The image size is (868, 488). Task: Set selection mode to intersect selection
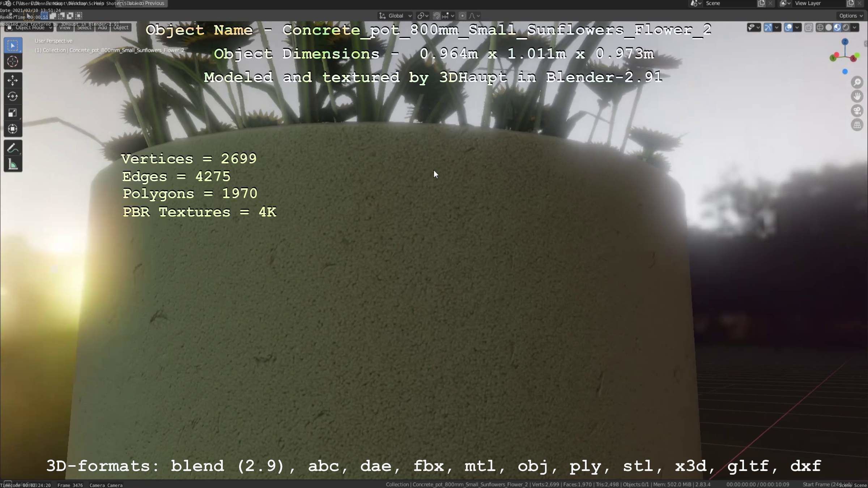tap(79, 16)
